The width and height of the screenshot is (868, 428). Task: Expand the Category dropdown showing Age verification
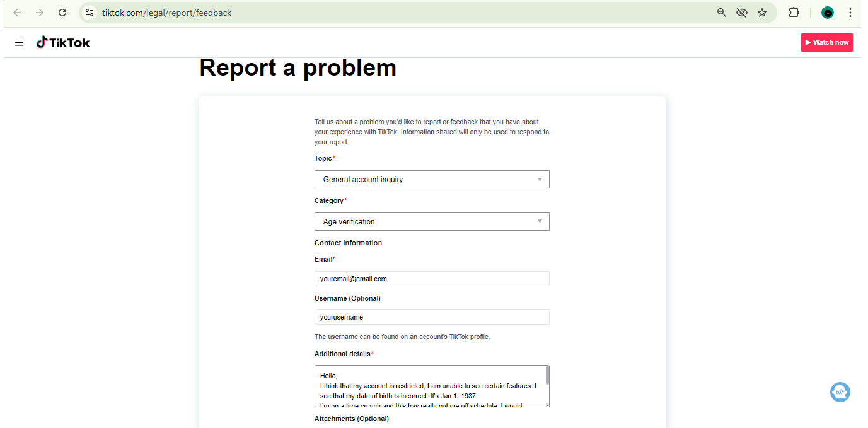coord(432,222)
